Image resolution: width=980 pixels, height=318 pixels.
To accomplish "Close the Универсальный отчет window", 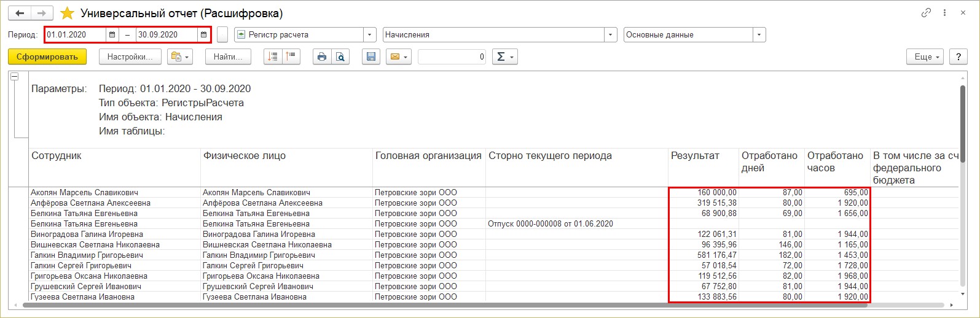I will coord(963,13).
